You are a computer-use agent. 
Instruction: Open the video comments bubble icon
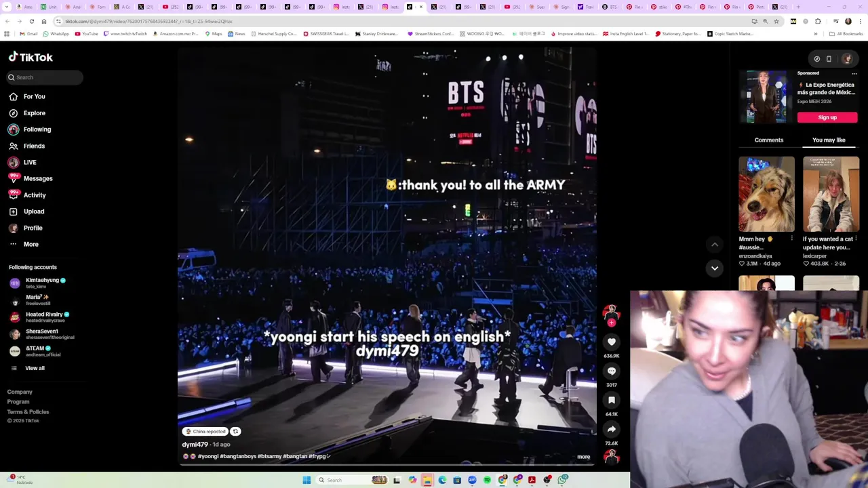pos(612,371)
